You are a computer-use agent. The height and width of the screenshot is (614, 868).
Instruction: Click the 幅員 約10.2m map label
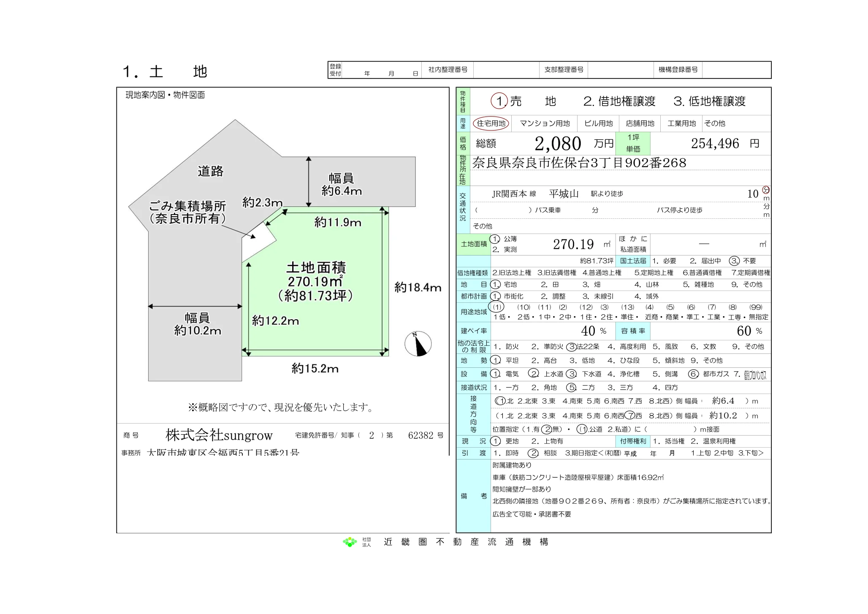(198, 324)
